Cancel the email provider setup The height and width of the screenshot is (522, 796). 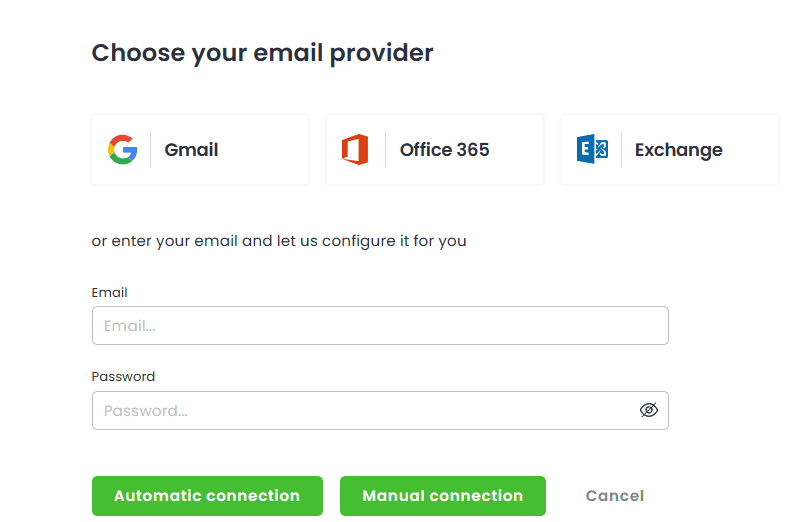(614, 496)
